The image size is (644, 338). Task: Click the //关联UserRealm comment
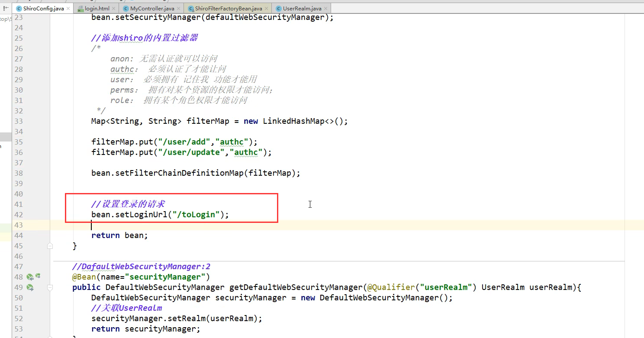pos(127,308)
